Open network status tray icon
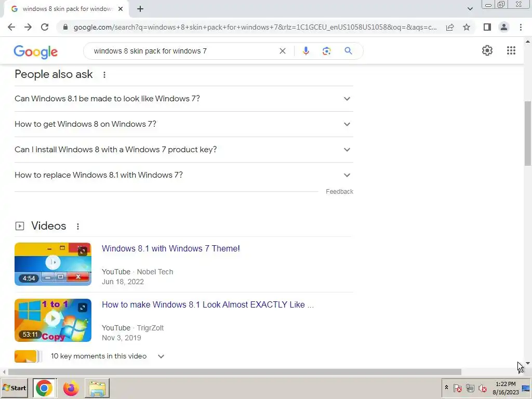 pyautogui.click(x=470, y=388)
